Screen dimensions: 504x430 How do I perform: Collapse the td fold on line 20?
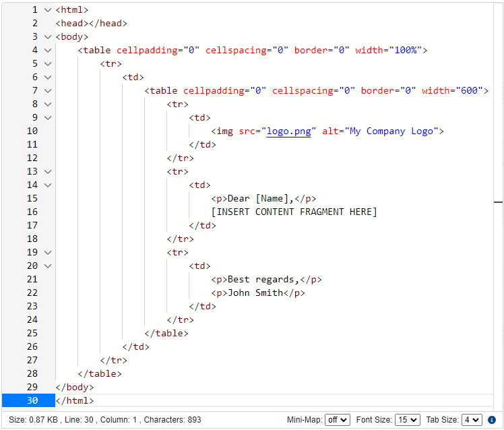click(x=48, y=266)
